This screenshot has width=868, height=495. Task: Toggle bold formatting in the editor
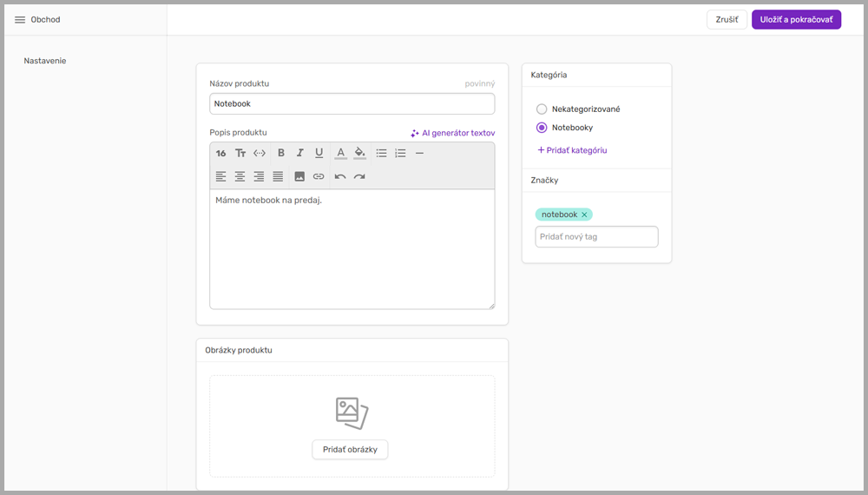(x=281, y=153)
